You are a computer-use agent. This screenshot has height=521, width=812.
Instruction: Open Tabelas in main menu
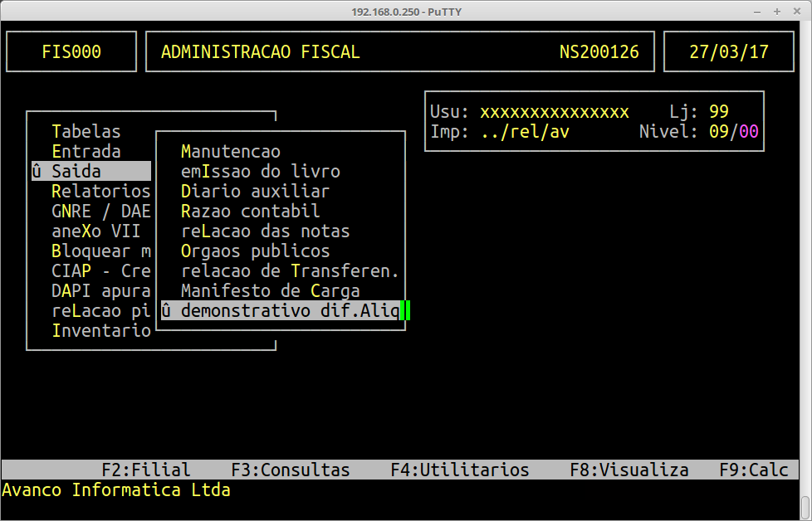click(86, 132)
